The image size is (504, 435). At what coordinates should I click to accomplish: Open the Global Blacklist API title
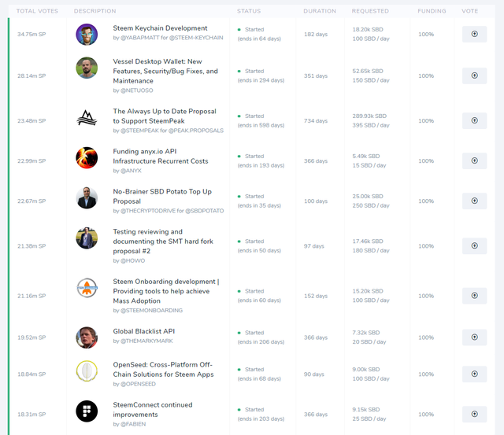(143, 331)
